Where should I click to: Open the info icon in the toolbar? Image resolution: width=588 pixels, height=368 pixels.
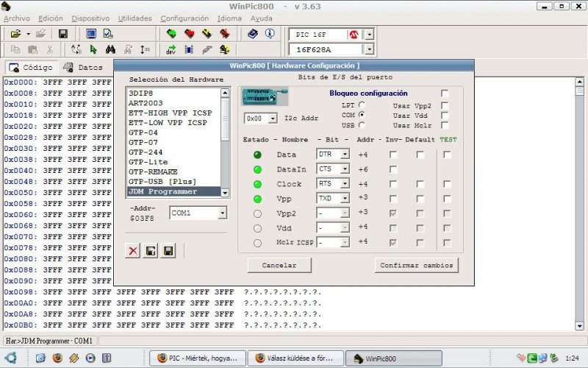tap(270, 34)
